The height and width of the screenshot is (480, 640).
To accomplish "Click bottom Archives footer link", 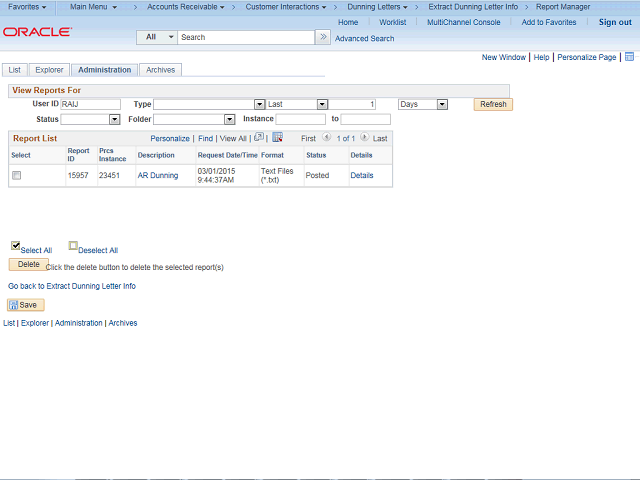I will (x=123, y=323).
